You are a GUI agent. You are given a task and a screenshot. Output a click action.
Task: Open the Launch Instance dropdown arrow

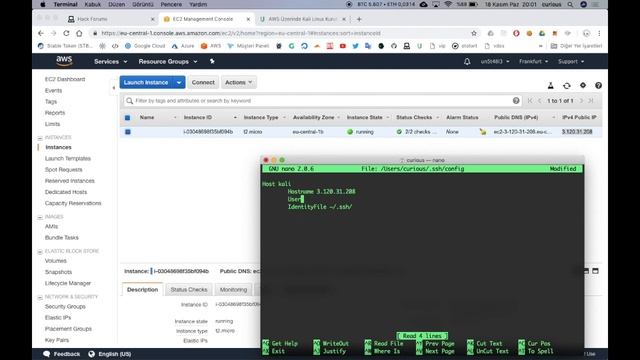point(179,82)
